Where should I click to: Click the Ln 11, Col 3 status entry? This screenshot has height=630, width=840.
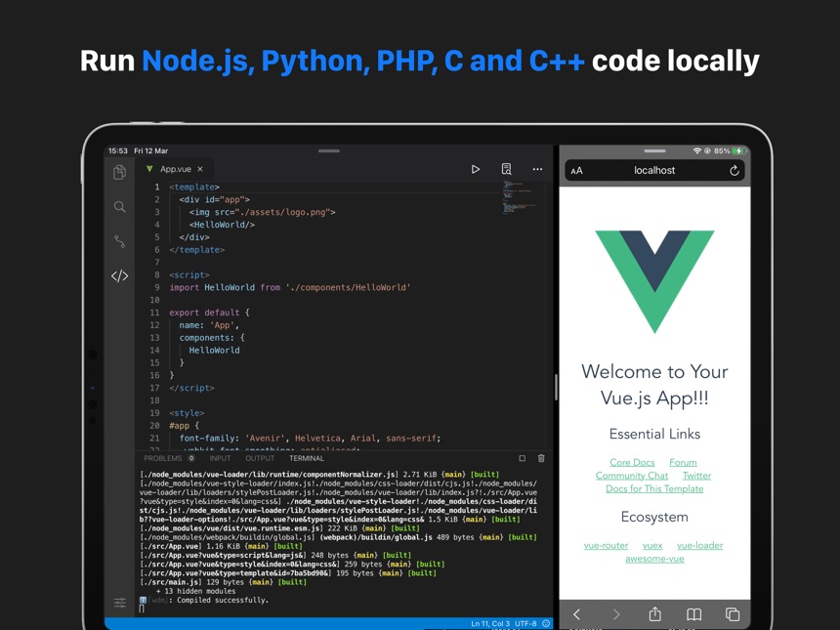490,623
